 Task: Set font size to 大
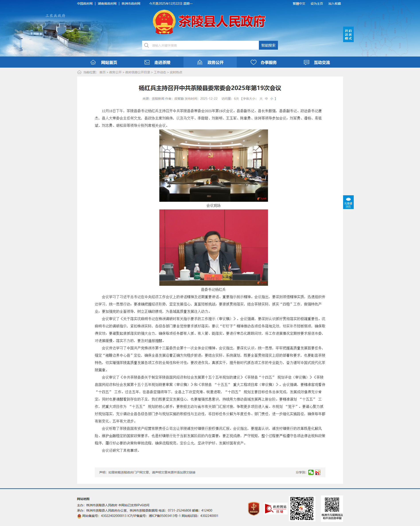261,99
